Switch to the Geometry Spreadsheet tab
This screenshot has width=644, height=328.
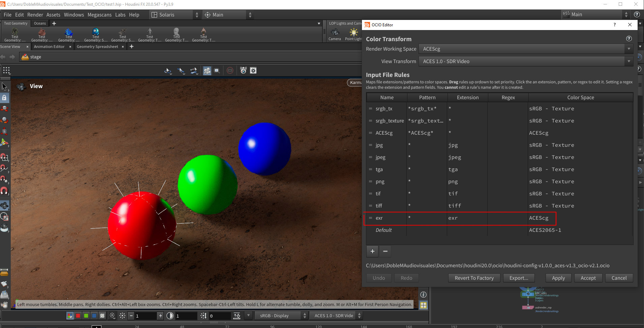point(97,47)
